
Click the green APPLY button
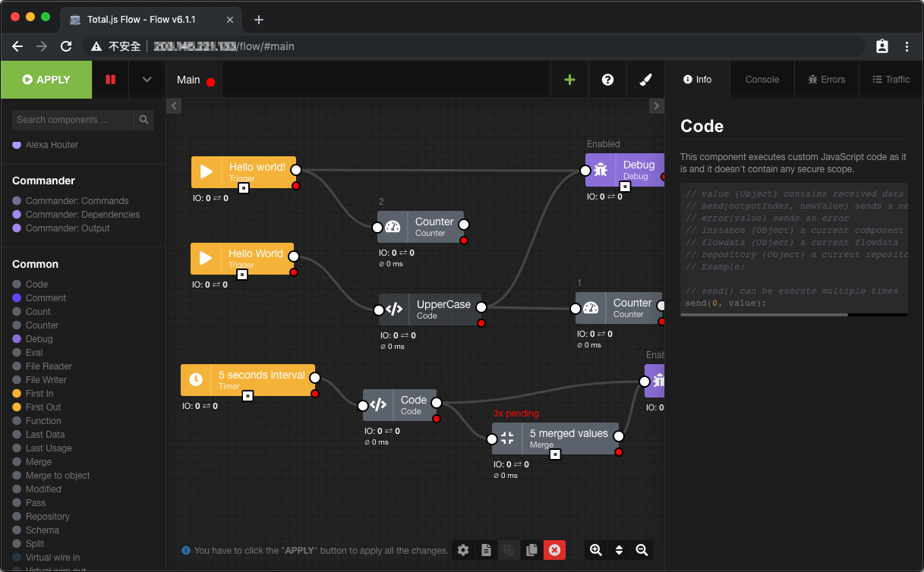click(x=46, y=79)
